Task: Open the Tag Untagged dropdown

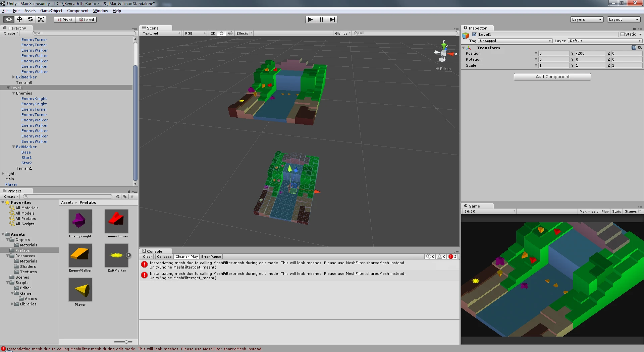Action: tap(515, 41)
